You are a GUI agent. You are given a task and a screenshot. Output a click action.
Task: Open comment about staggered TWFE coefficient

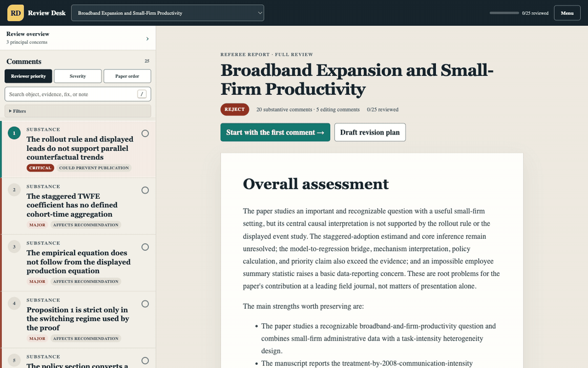tap(72, 206)
